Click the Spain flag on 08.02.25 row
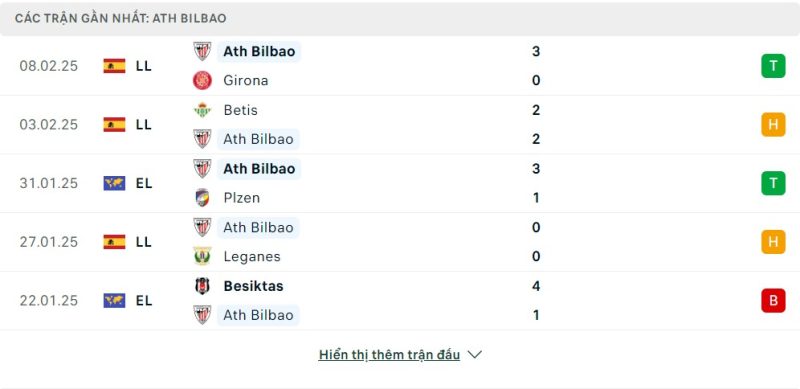 pos(114,66)
